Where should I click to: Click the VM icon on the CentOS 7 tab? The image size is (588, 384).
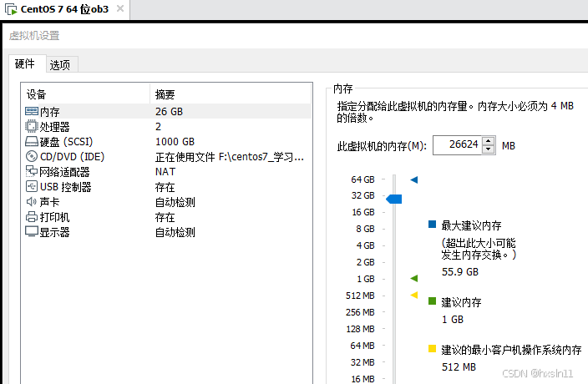coord(11,9)
